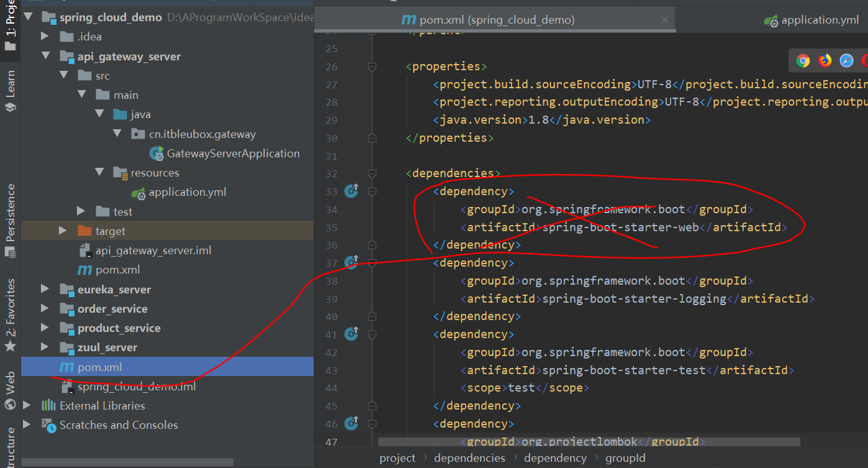Click the gutter icon on line 46
Image resolution: width=868 pixels, height=468 pixels.
(351, 423)
